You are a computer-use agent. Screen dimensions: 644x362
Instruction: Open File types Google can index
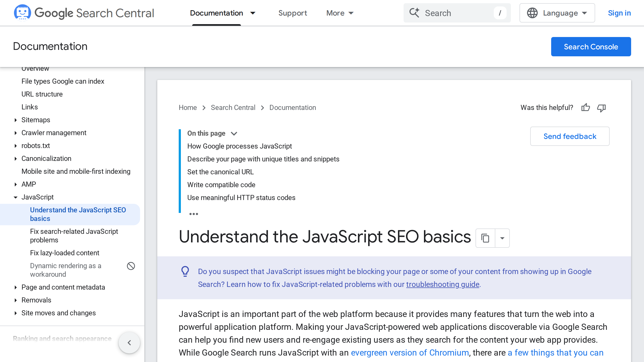pos(63,81)
